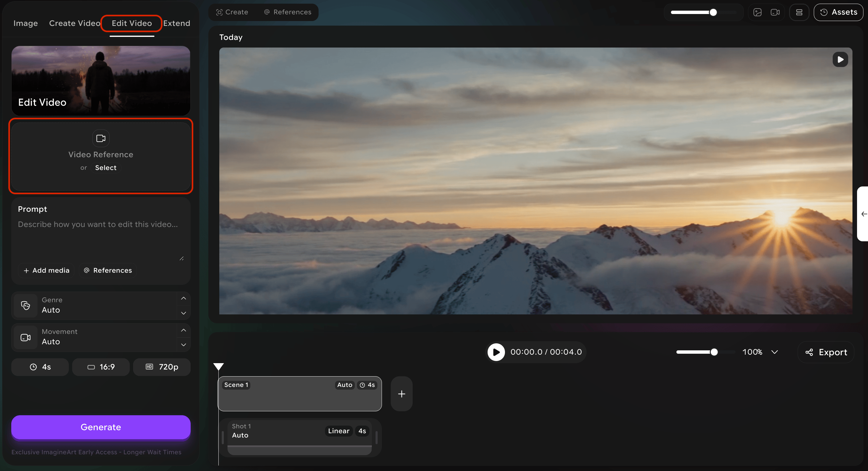The width and height of the screenshot is (868, 471).
Task: Switch to the Image tab
Action: click(x=26, y=23)
